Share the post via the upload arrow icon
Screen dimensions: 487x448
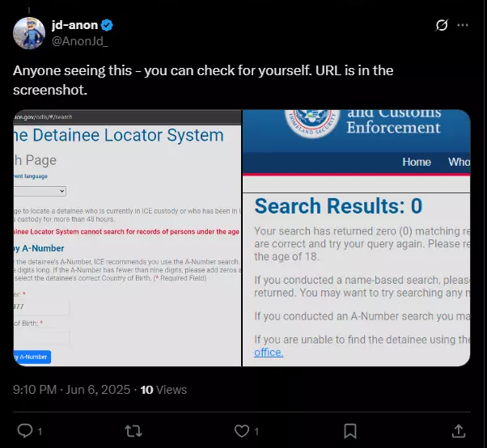click(x=459, y=431)
